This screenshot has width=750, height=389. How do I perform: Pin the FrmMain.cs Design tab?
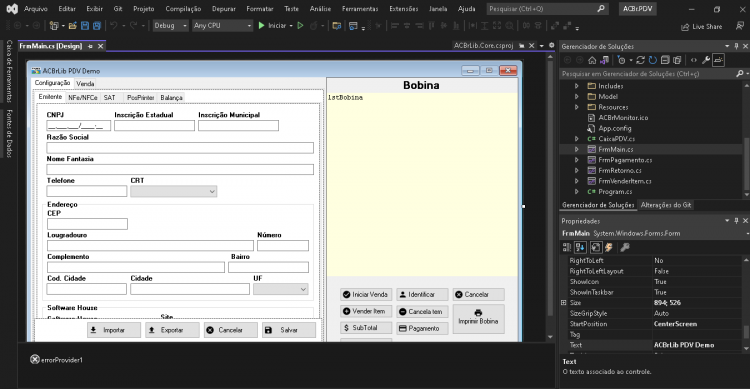click(90, 46)
